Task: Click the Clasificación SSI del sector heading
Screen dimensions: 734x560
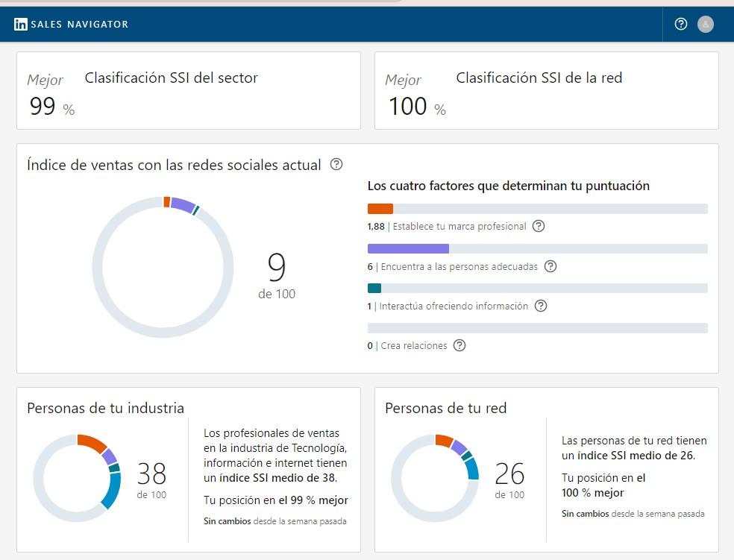Action: pyautogui.click(x=172, y=78)
